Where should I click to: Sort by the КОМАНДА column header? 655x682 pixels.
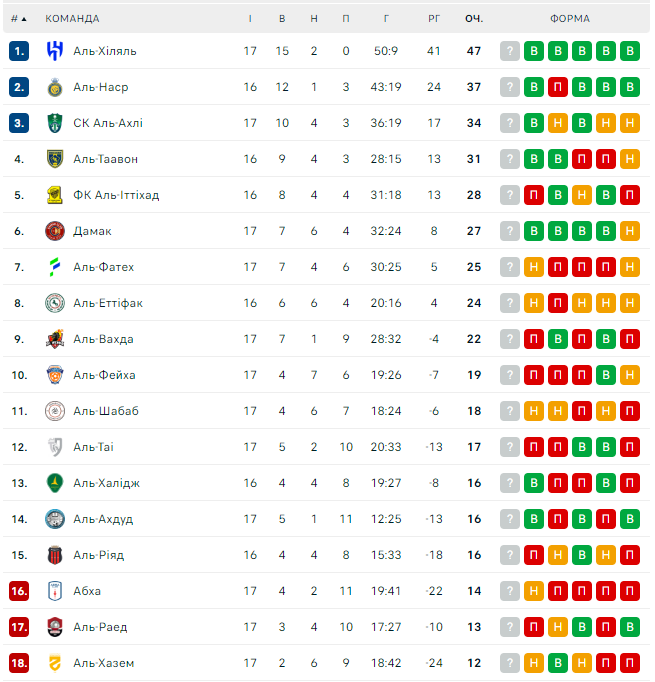(72, 18)
